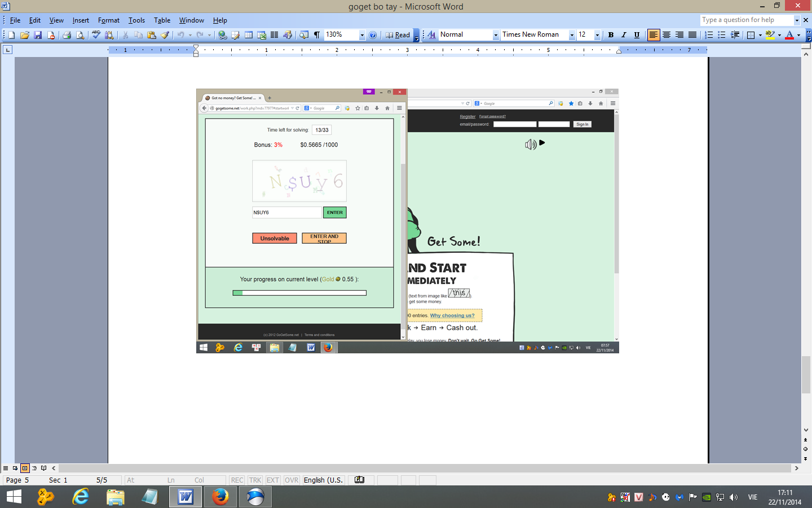Set Justify paragraph alignment
Viewport: 812px width, 508px height.
(692, 35)
